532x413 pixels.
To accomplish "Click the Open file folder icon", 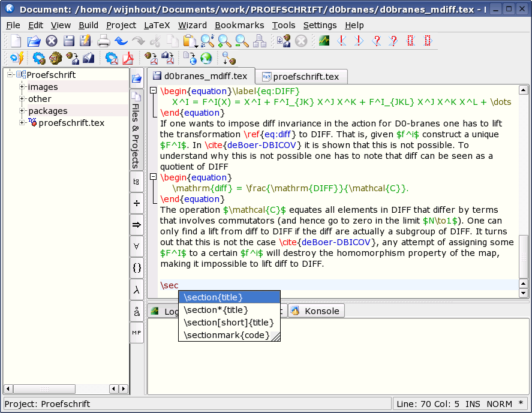I will [x=34, y=41].
